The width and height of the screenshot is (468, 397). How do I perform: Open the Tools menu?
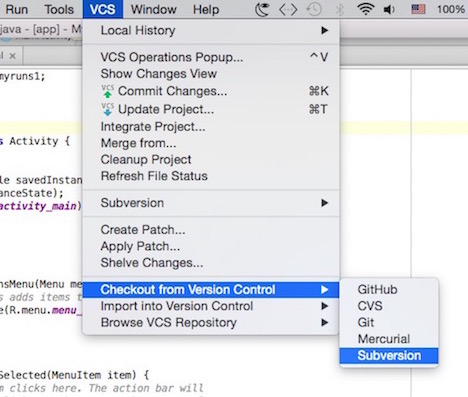point(59,10)
